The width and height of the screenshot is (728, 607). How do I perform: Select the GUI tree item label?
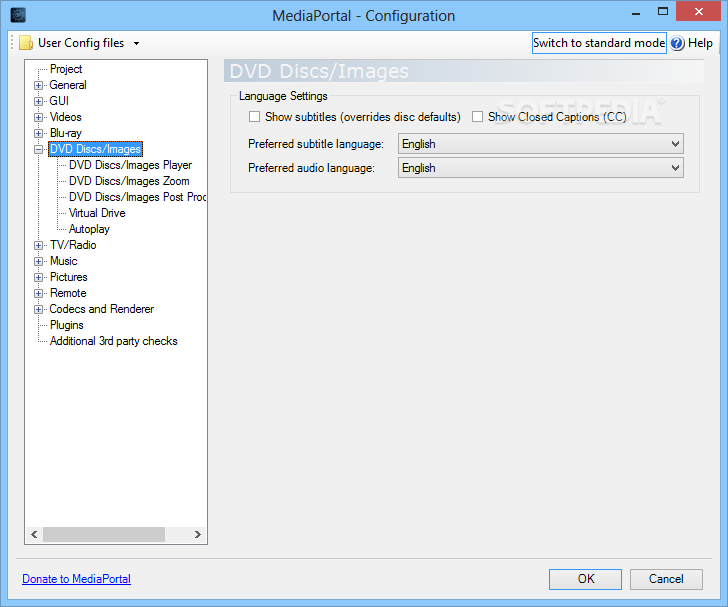(x=59, y=101)
